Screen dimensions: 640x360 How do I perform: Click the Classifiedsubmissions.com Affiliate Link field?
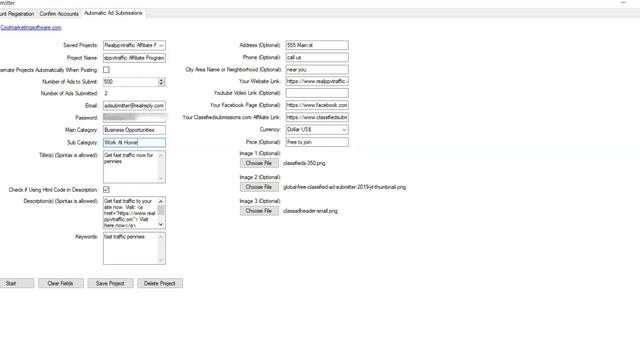coord(317,118)
